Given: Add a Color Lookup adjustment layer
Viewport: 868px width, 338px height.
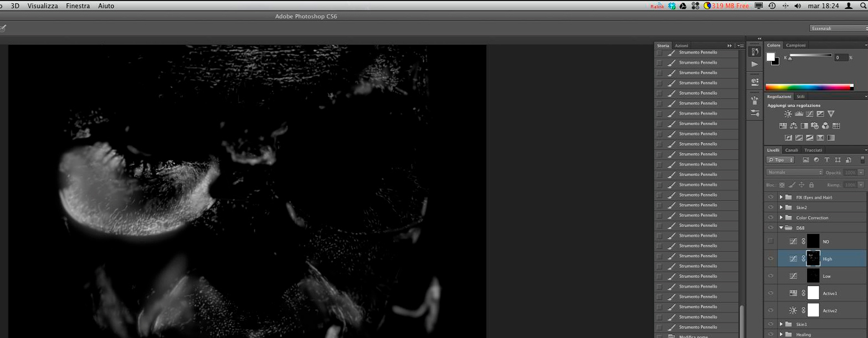Looking at the screenshot, I should [836, 126].
